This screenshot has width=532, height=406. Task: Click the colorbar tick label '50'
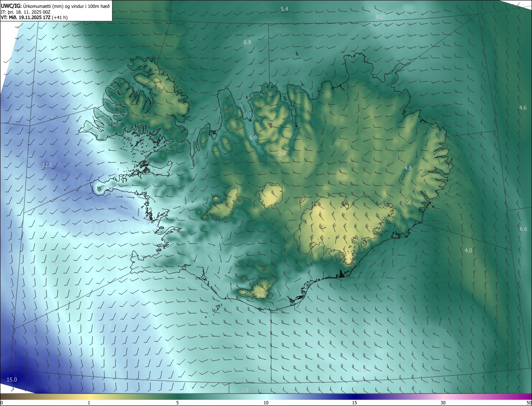point(529,403)
